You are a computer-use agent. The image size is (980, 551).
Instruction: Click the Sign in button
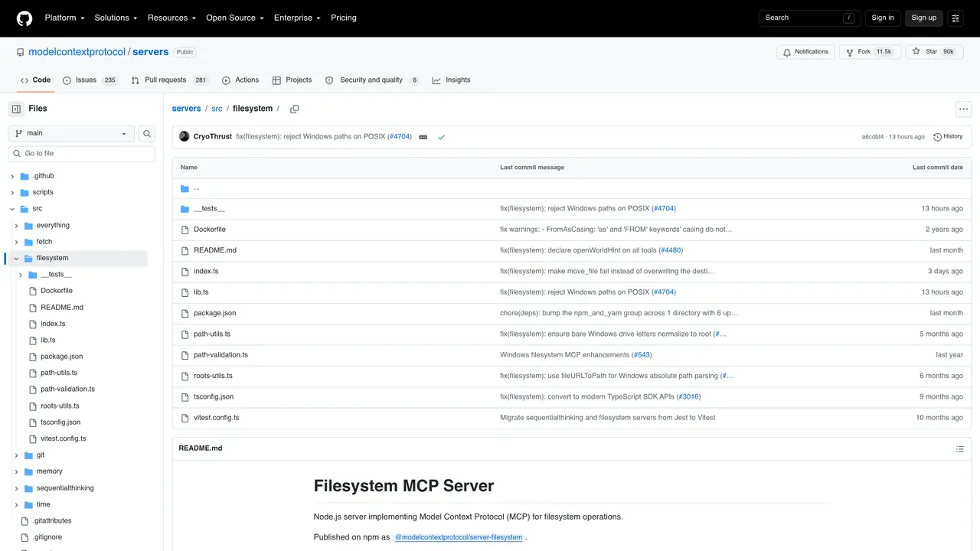[883, 18]
